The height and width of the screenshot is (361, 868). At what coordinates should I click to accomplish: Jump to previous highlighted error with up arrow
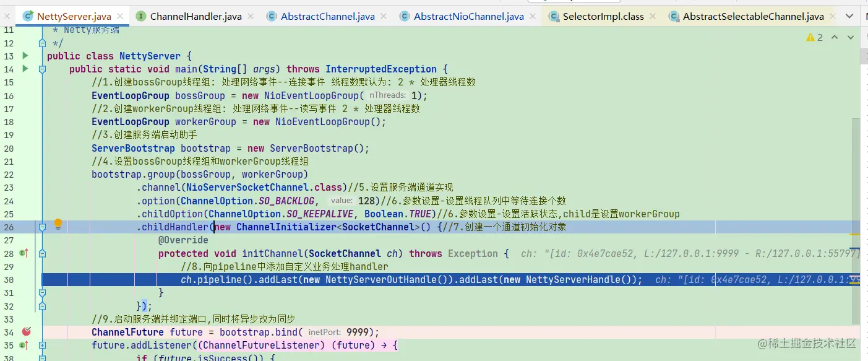click(835, 38)
